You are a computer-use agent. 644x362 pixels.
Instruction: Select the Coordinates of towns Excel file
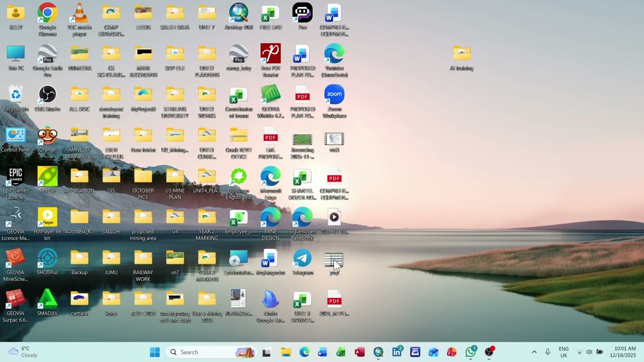pyautogui.click(x=238, y=102)
